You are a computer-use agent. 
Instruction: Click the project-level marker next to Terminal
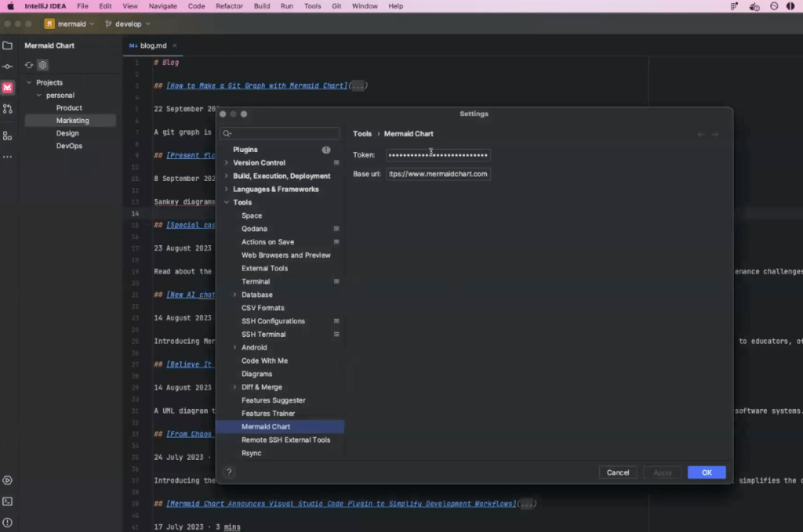336,281
